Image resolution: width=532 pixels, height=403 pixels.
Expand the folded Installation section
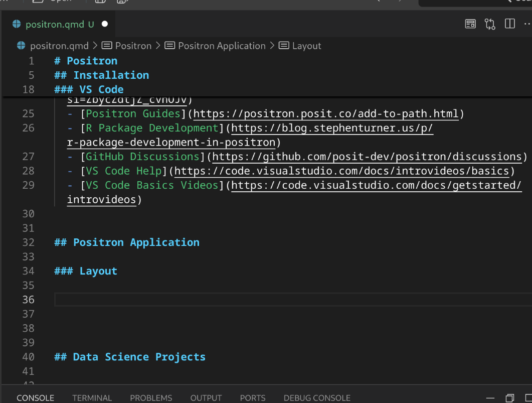point(44,75)
